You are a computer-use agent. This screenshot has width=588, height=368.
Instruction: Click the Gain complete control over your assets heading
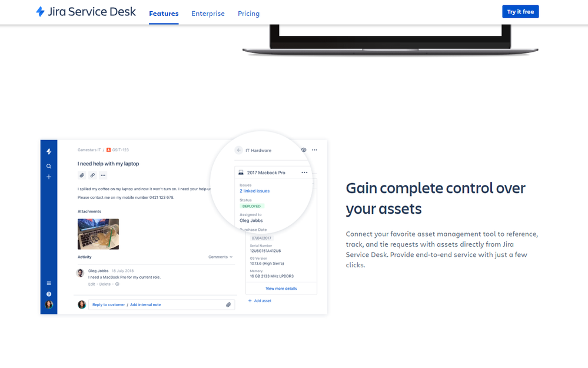tap(436, 198)
